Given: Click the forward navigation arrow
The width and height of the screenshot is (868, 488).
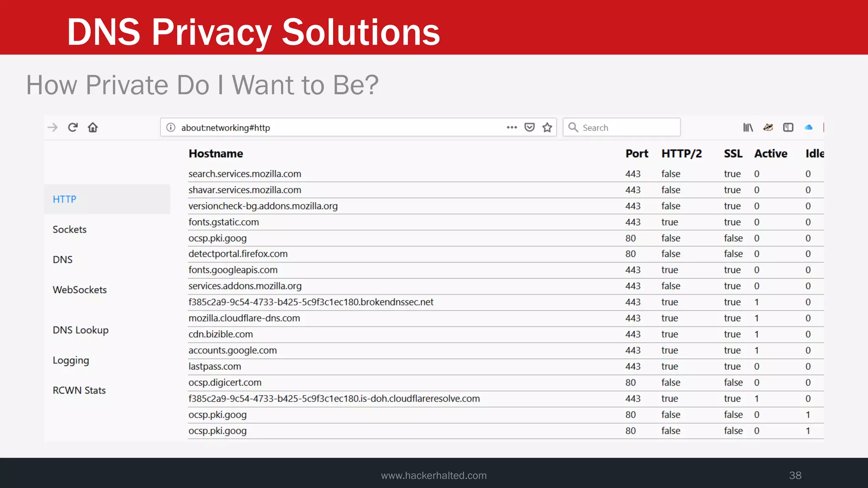Looking at the screenshot, I should (53, 128).
